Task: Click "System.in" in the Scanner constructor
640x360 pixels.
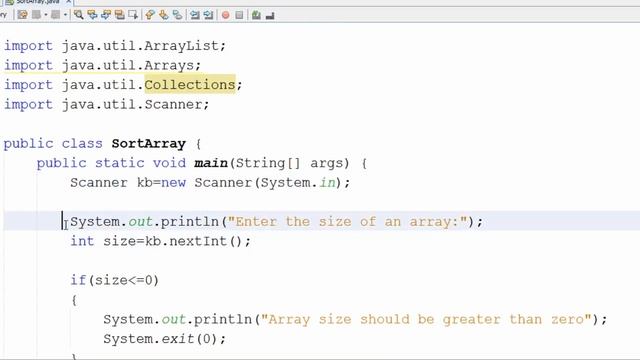Action: click(x=298, y=182)
